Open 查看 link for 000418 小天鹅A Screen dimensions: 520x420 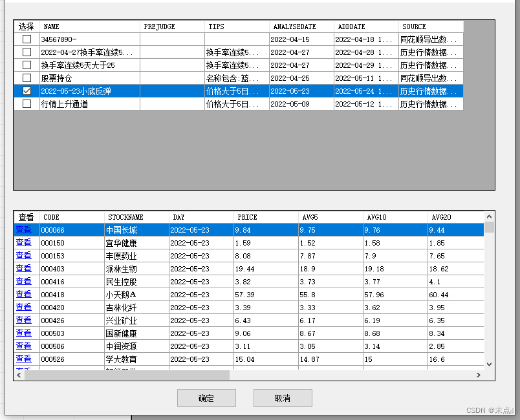point(23,294)
